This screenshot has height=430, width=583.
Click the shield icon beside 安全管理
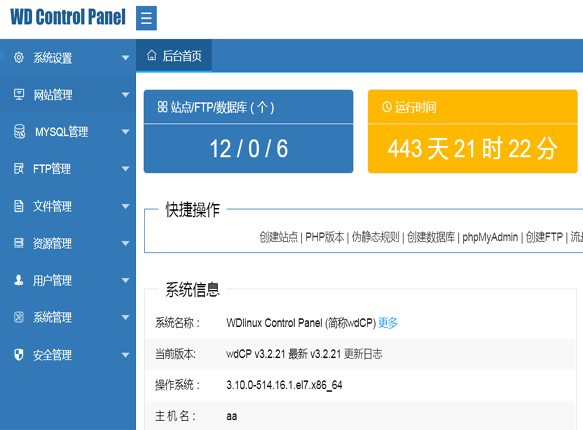click(x=19, y=355)
